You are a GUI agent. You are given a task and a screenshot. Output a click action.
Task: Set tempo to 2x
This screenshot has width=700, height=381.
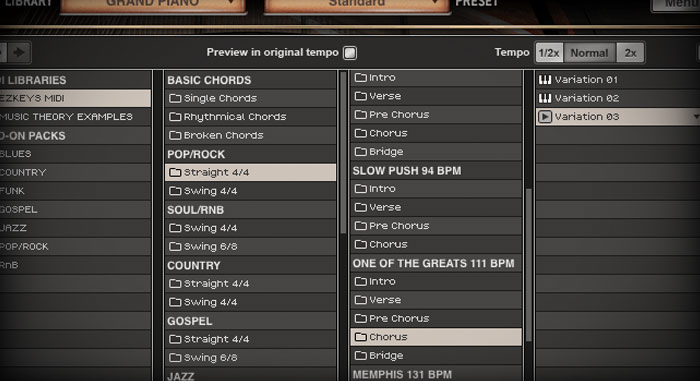[630, 53]
